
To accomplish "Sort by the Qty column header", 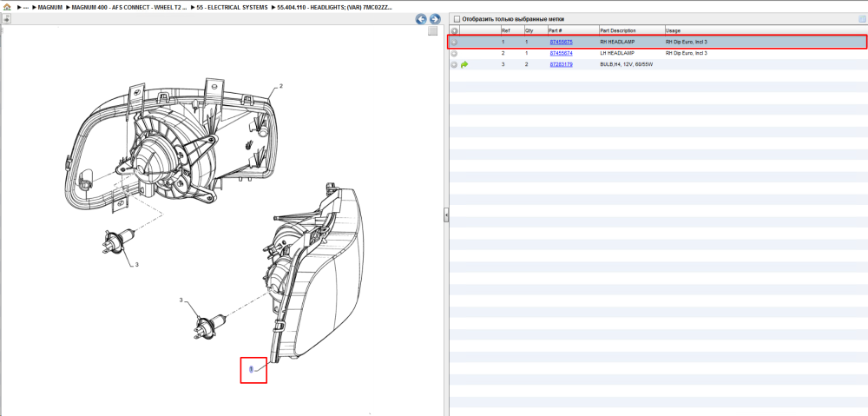I will [x=529, y=31].
